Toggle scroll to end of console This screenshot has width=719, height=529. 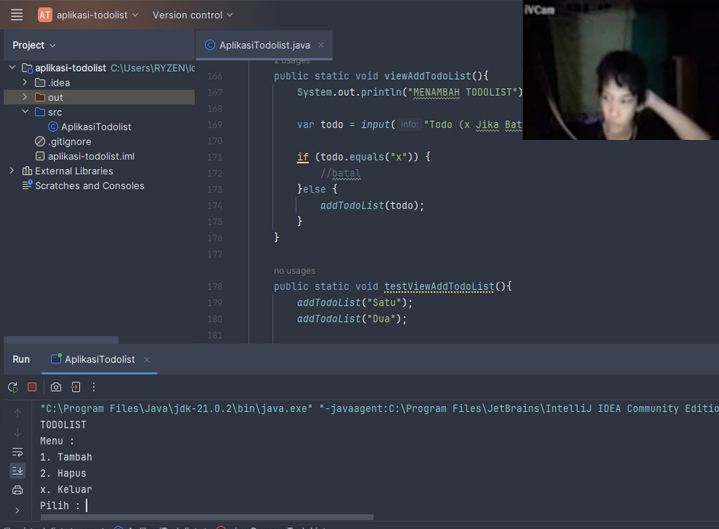pos(17,470)
